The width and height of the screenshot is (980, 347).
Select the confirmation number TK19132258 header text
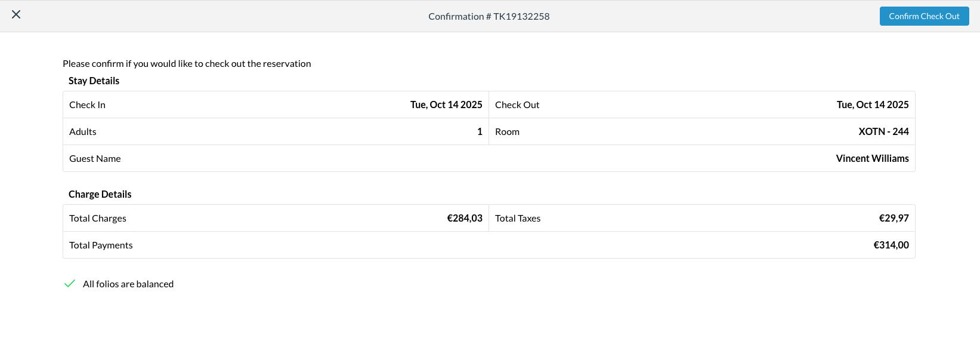489,16
